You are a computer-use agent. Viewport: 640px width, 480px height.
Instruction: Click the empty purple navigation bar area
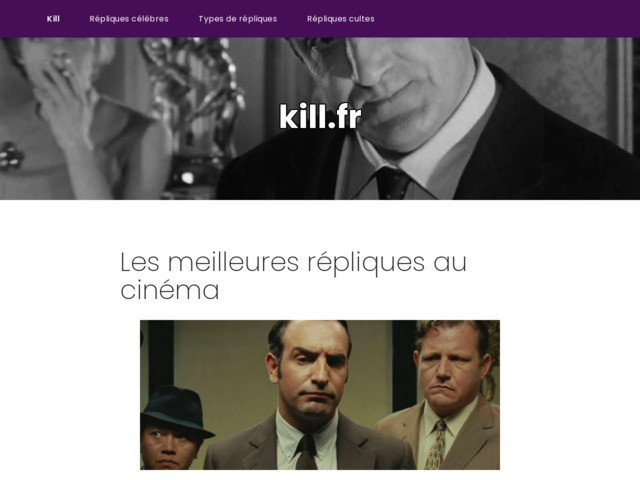click(506, 19)
